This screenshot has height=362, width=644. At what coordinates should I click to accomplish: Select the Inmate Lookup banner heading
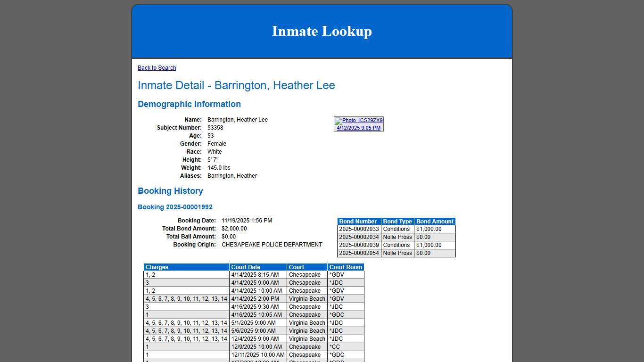322,31
